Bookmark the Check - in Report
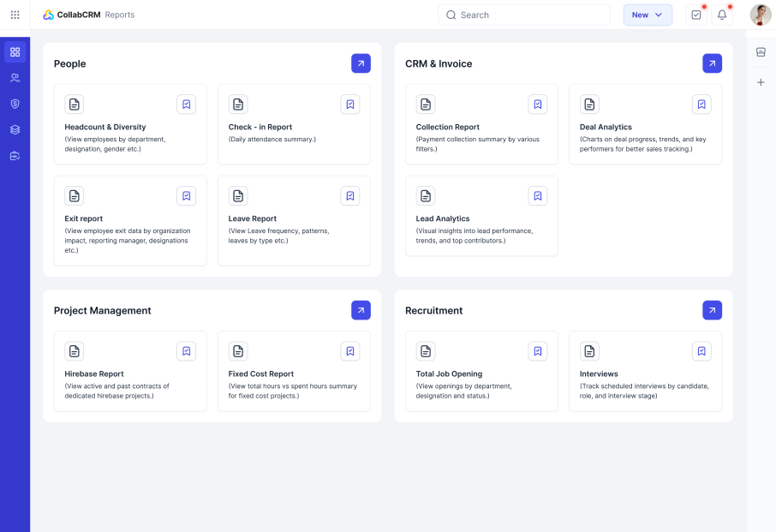The image size is (776, 532). [350, 105]
